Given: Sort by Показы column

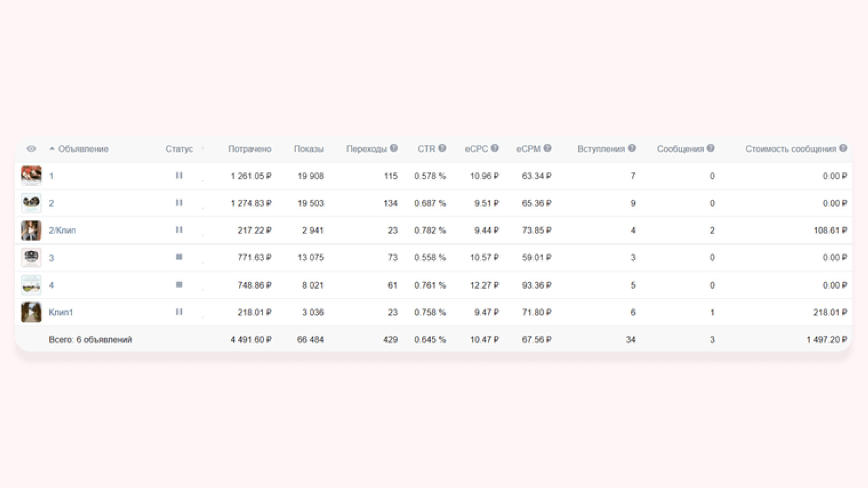Looking at the screenshot, I should click(x=308, y=149).
